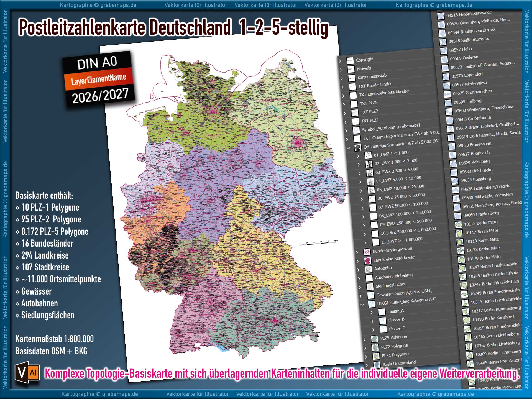Click the Flüsse_A sublayer thumbnail
The width and height of the screenshot is (532, 399).
point(382,312)
